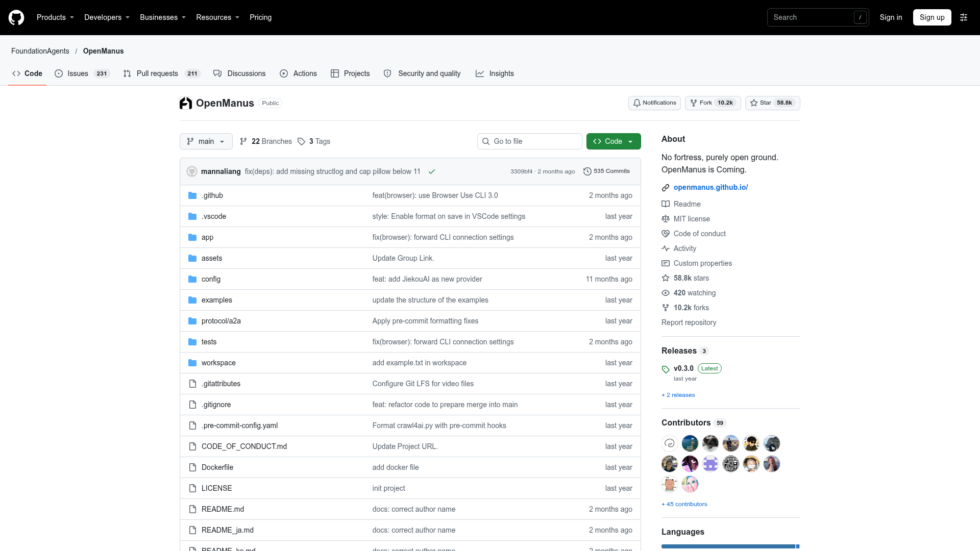Open the .github folder
The image size is (980, 551).
coord(212,195)
